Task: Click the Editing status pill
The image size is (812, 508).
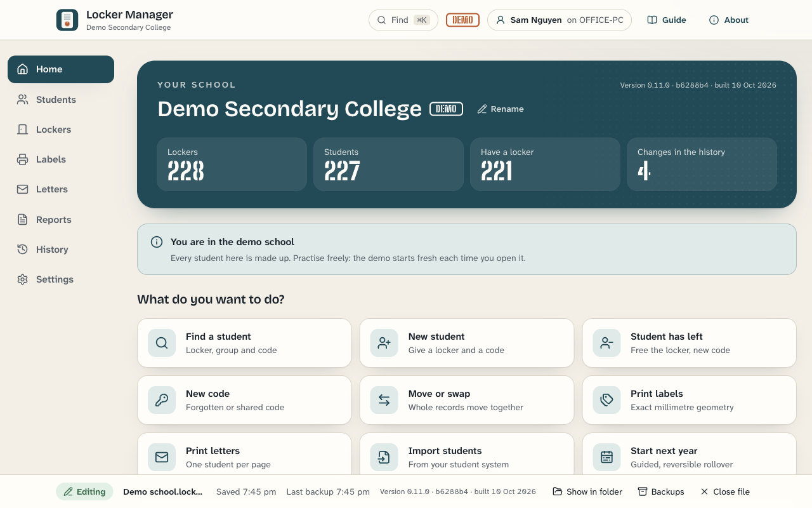Action: (84, 491)
